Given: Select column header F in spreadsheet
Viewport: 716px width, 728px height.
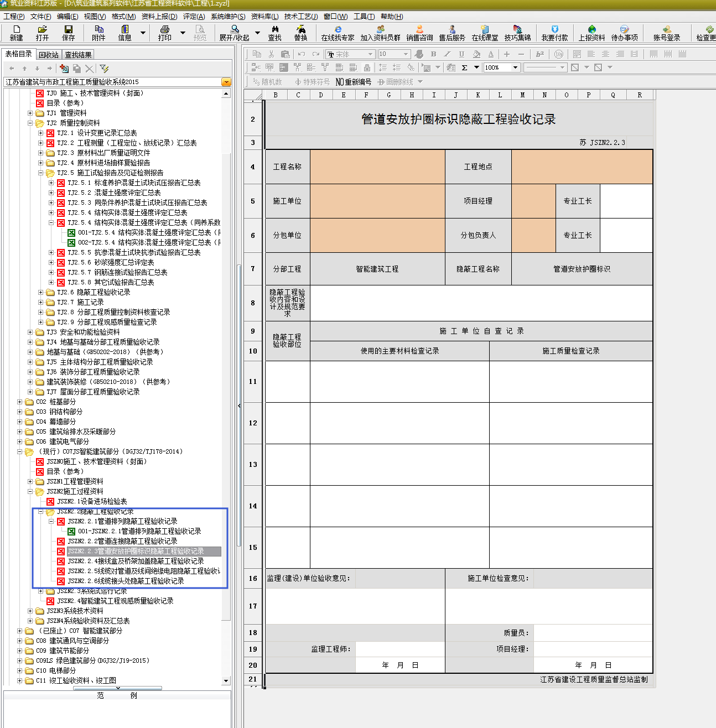Looking at the screenshot, I should click(x=366, y=95).
